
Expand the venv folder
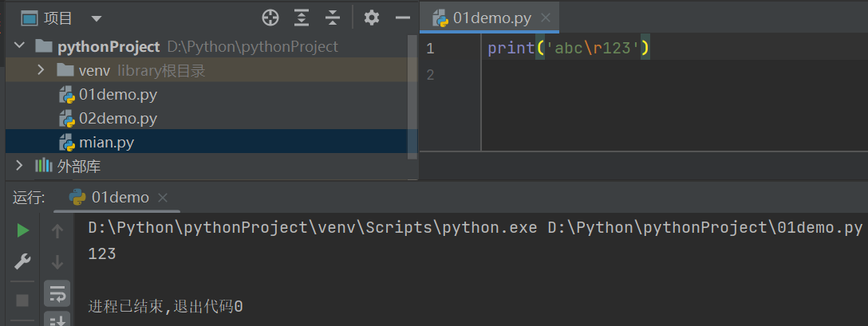click(41, 70)
